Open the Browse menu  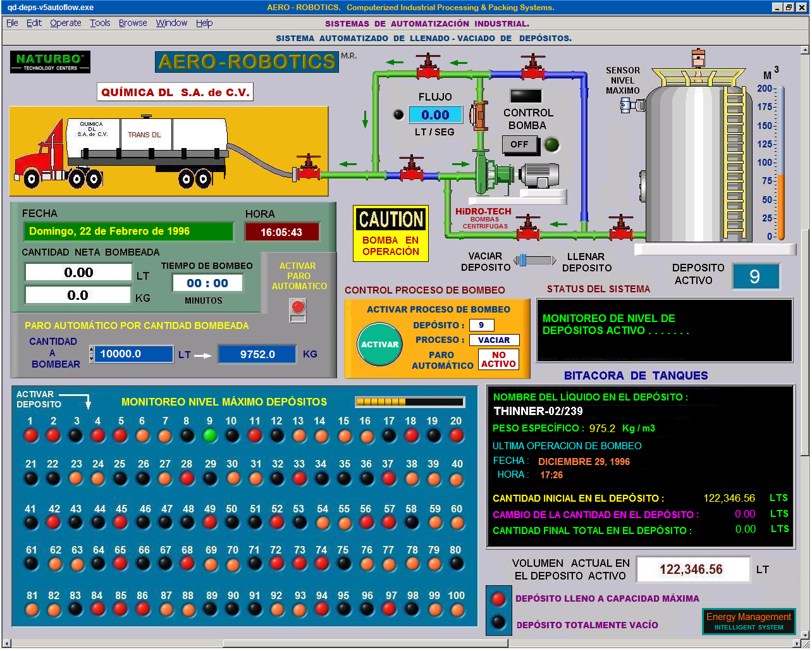pyautogui.click(x=133, y=23)
